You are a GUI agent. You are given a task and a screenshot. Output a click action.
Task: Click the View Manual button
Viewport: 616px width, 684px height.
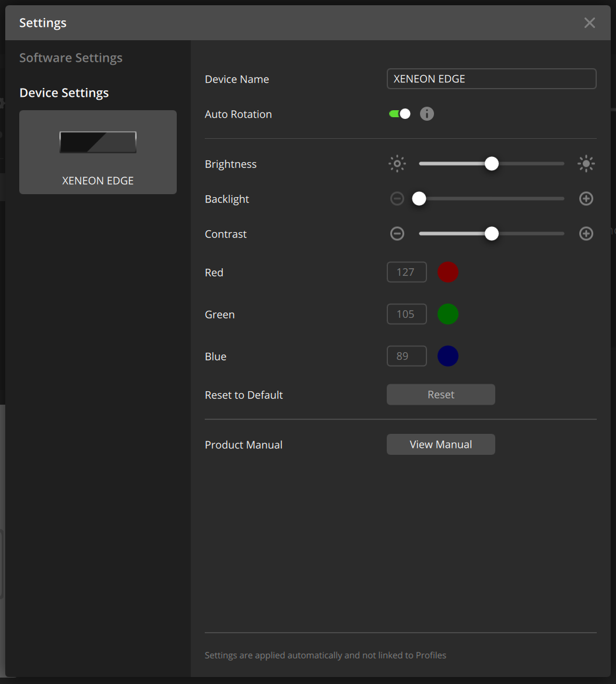[440, 444]
